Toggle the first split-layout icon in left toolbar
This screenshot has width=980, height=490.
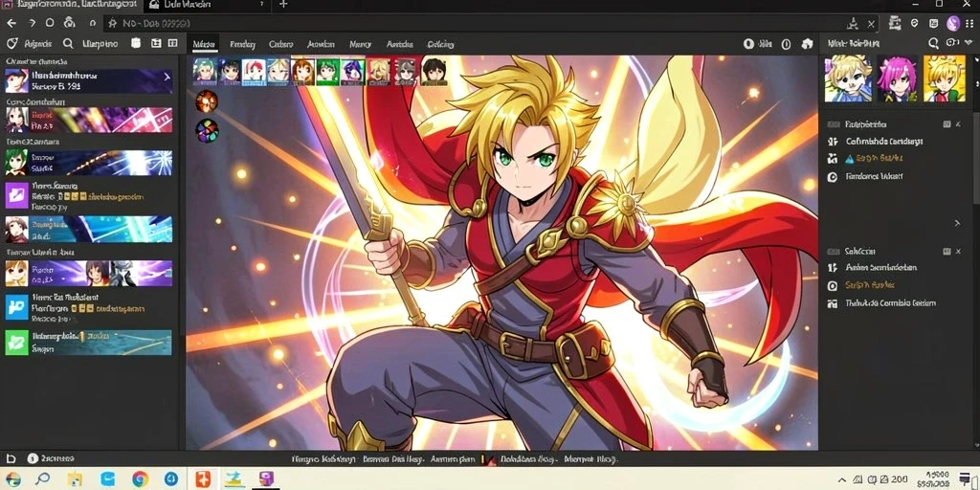coord(156,43)
